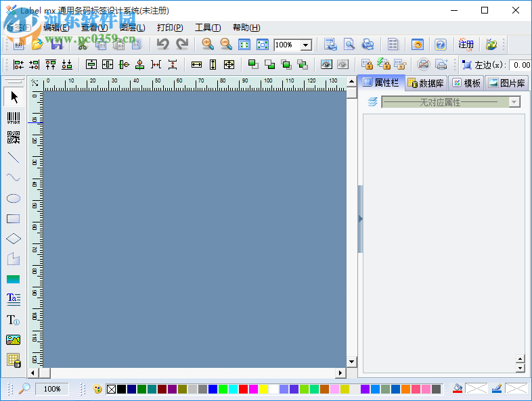
Task: Click the save floppy disk icon
Action: pyautogui.click(x=57, y=45)
